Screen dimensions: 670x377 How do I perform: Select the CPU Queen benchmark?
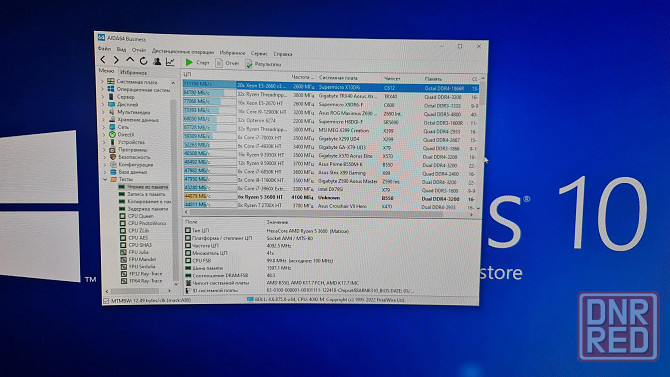click(x=141, y=216)
